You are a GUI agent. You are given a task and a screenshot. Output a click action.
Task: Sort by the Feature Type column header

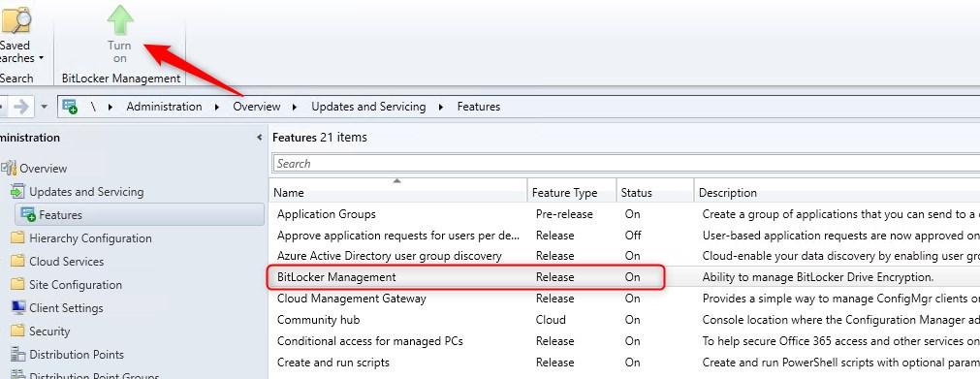point(572,192)
